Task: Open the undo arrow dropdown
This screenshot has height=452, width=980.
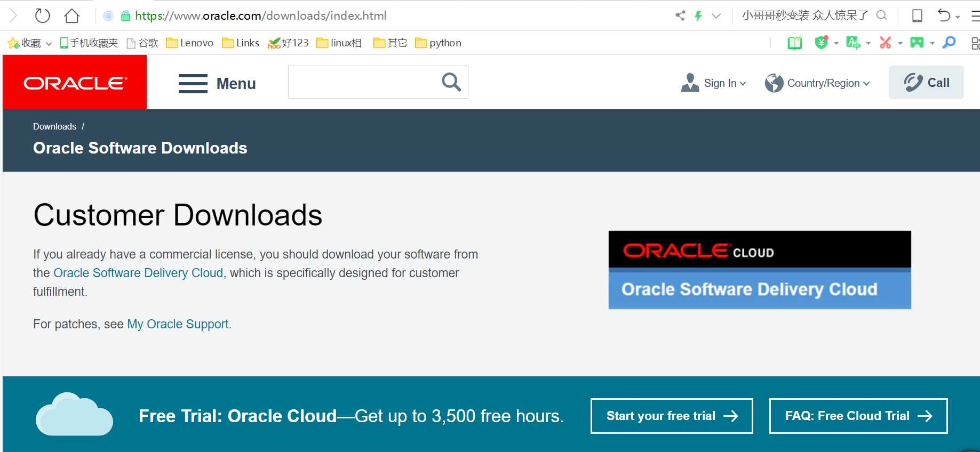Action: pos(958,17)
